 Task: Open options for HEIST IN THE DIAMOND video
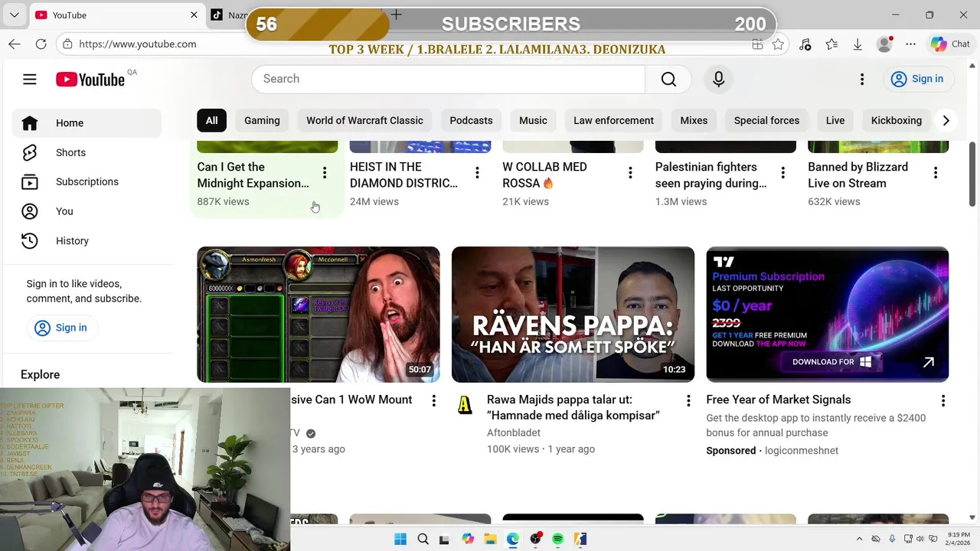[x=477, y=174]
